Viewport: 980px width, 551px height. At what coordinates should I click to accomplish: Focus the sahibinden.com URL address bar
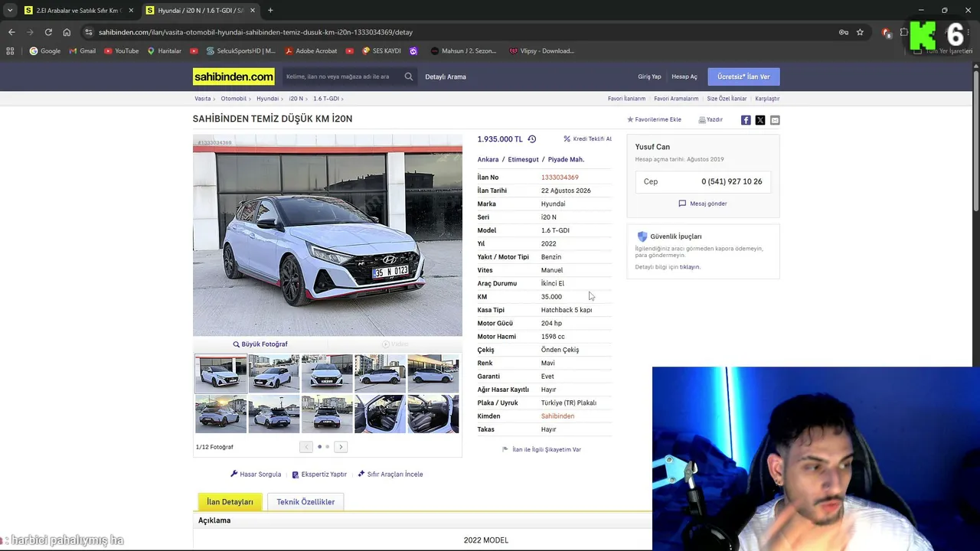coord(256,32)
